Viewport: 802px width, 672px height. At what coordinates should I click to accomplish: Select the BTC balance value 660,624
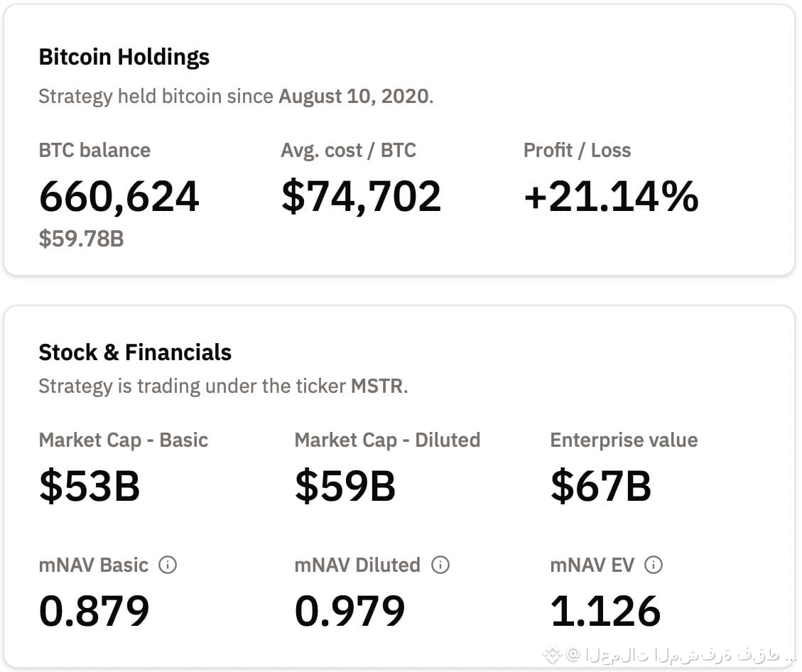coord(119,197)
